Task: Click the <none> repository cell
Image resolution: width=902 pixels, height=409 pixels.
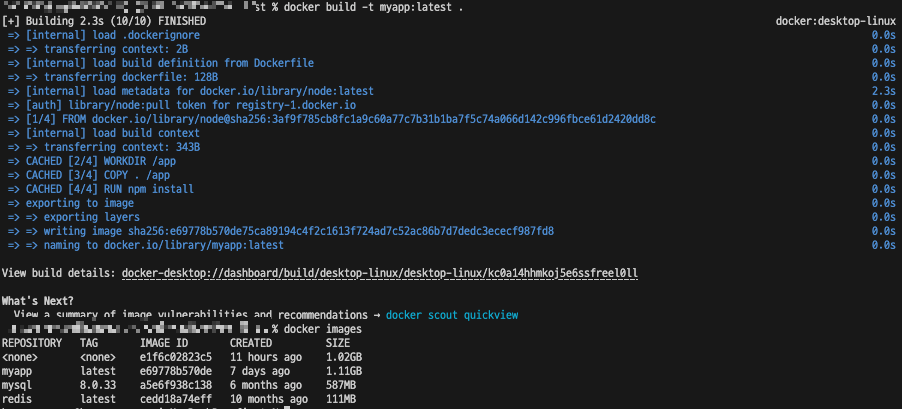Action: (20, 357)
